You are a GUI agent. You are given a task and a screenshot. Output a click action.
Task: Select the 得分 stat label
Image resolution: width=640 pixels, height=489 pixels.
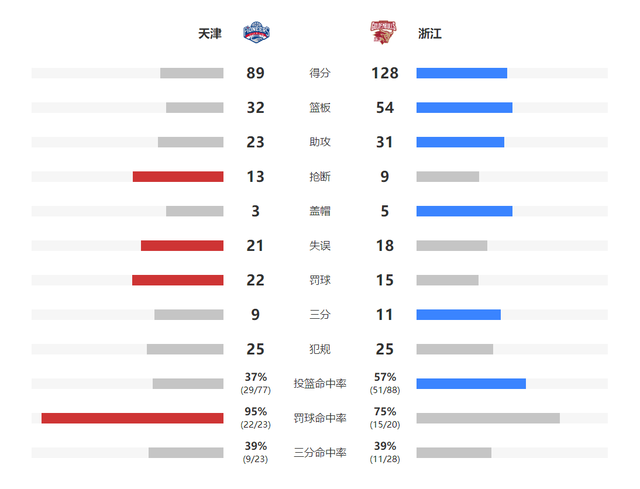point(320,73)
